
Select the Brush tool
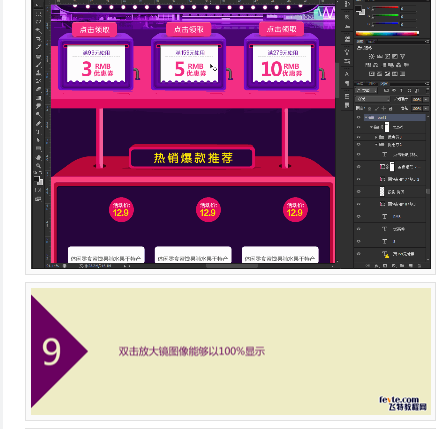[x=39, y=64]
